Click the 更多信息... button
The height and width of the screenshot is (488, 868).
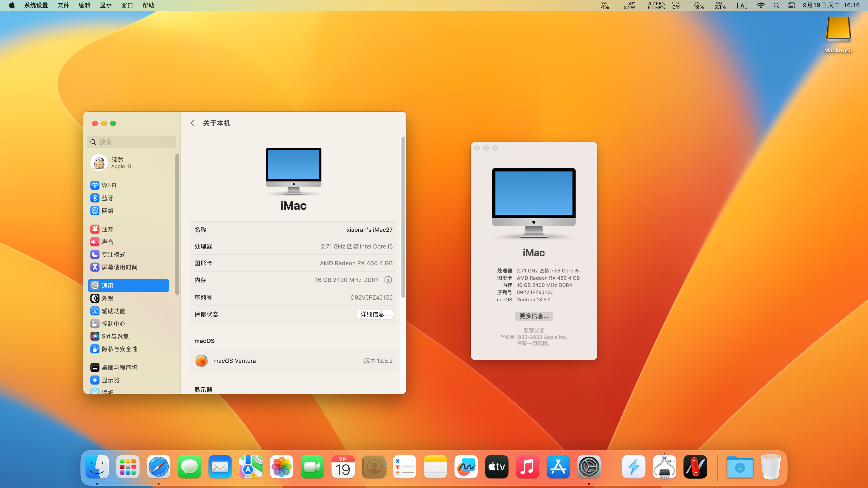(x=533, y=316)
